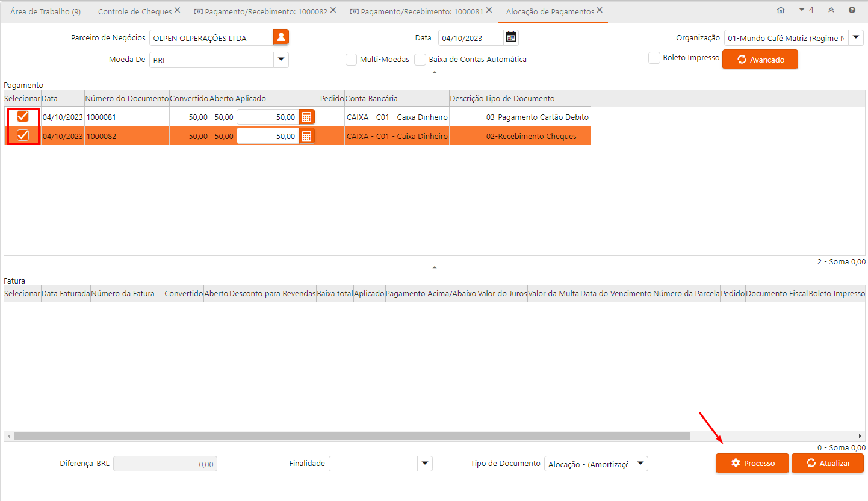Viewport: 868px width, 501px height.
Task: Expand the Finalidade dropdown
Action: click(x=425, y=463)
